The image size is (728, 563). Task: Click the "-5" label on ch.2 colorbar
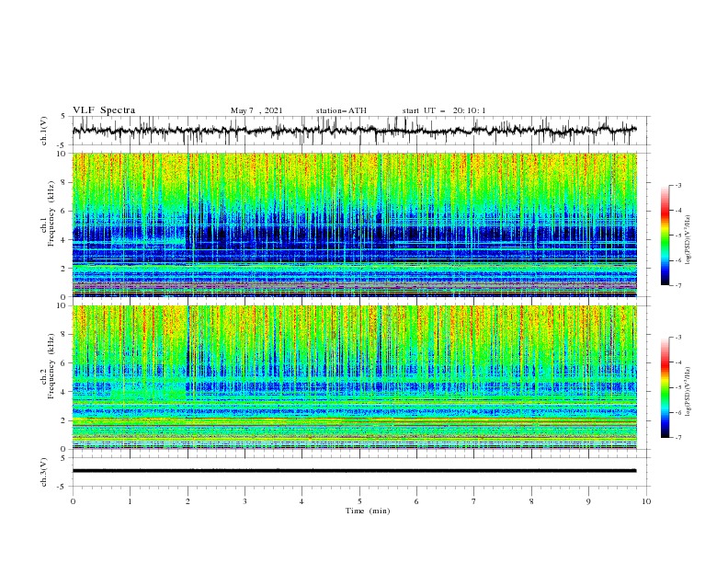[678, 387]
